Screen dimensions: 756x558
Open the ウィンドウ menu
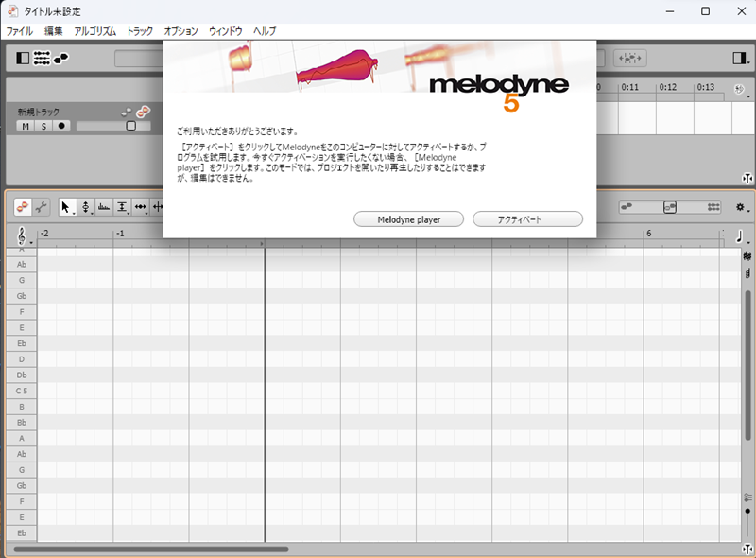point(226,31)
